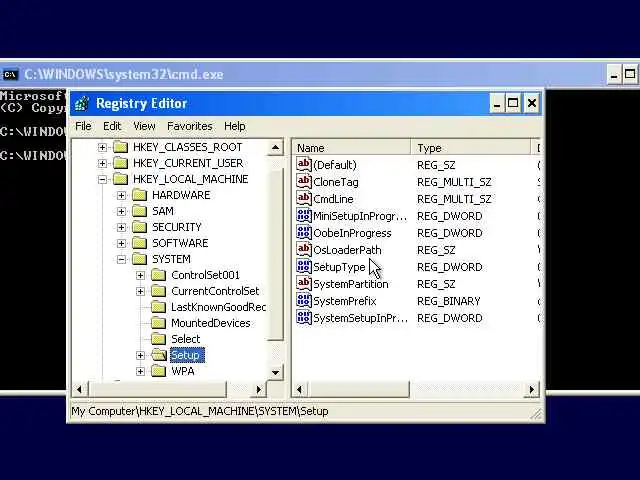640x480 pixels.
Task: Select the HARDWARE folder icon
Action: point(140,195)
